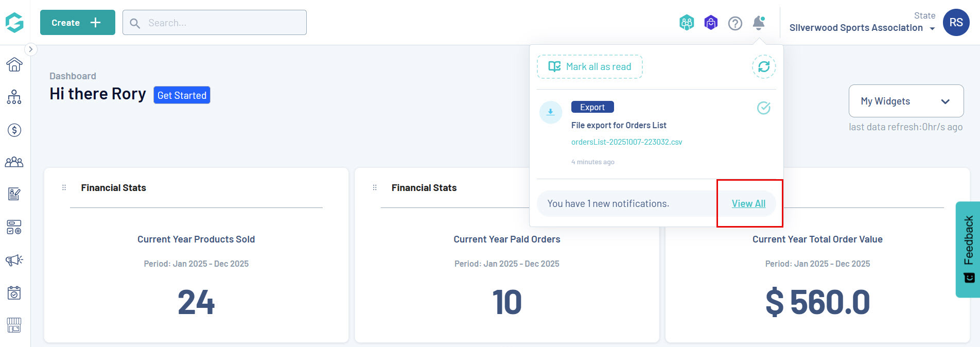Mark the Export notification as read
This screenshot has height=347, width=980.
tap(764, 108)
